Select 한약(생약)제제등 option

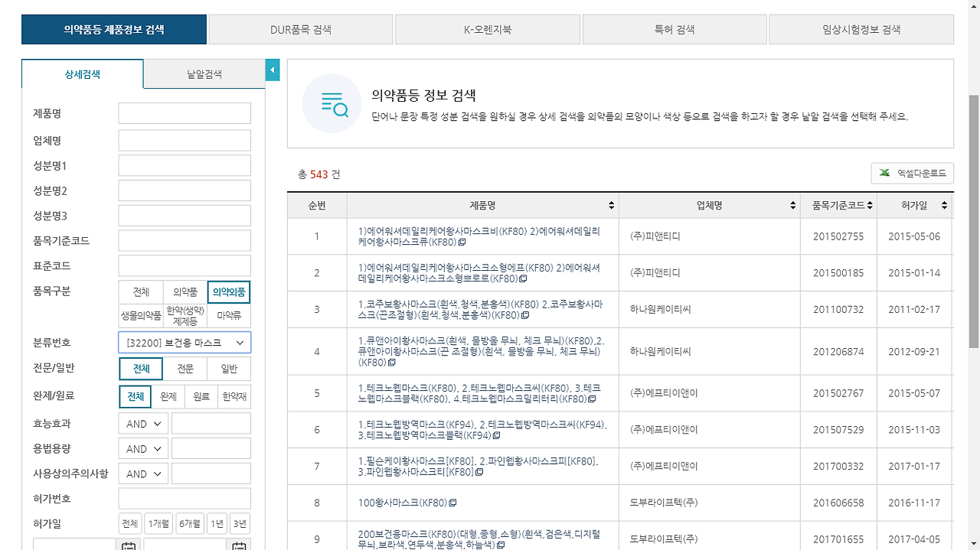[x=185, y=315]
